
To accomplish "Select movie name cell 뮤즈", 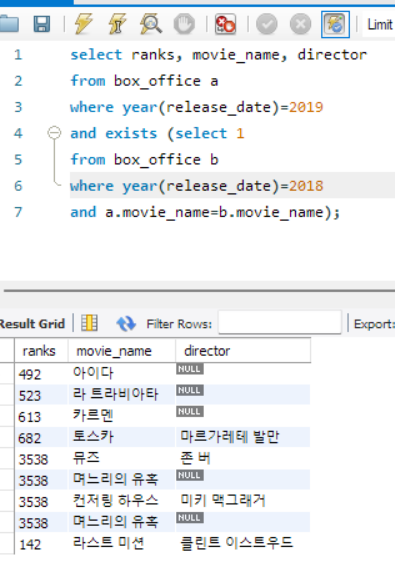I will [122, 458].
